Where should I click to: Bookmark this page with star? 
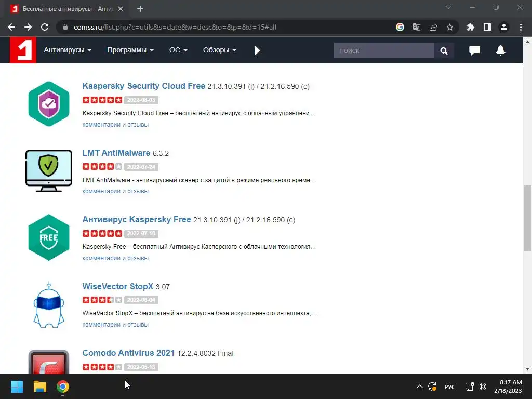tap(450, 27)
